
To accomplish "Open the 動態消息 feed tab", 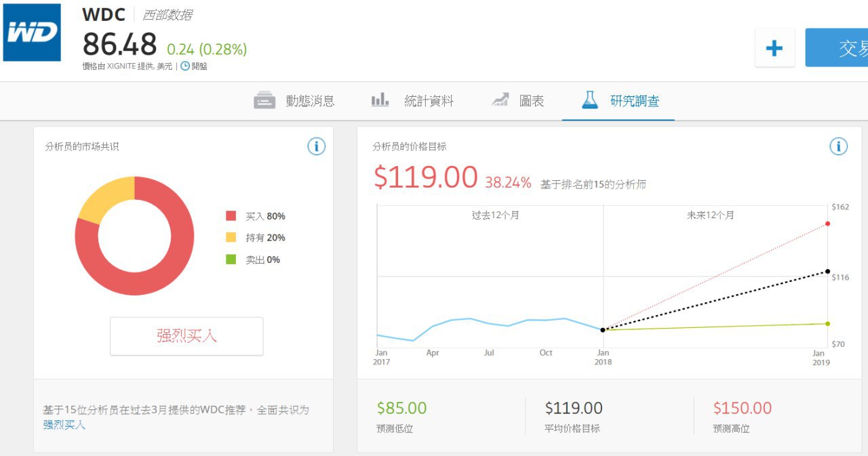I will 294,101.
